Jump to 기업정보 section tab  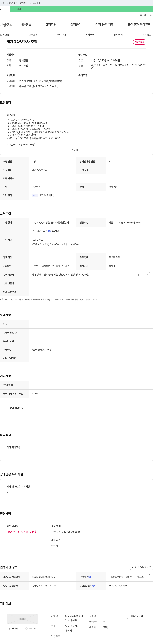tap(146, 35)
